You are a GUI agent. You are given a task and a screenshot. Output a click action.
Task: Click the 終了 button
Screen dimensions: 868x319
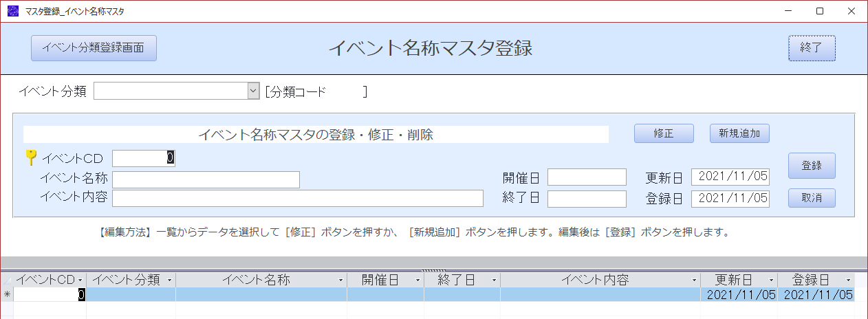pyautogui.click(x=812, y=48)
